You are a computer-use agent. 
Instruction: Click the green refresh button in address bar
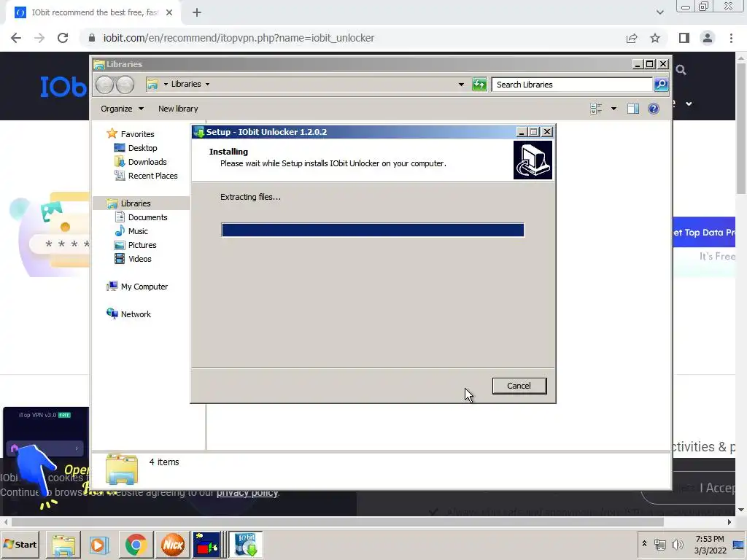(x=479, y=85)
